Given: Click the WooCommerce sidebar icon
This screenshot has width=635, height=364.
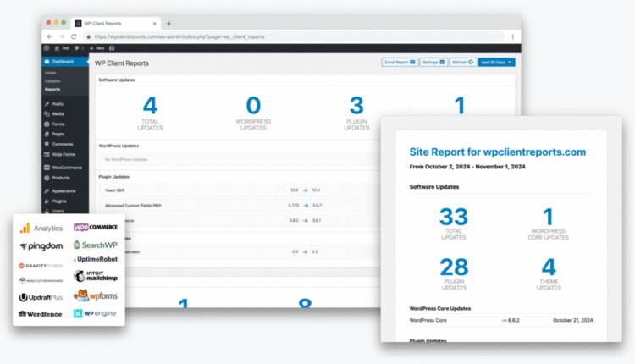Looking at the screenshot, I should pyautogui.click(x=47, y=168).
